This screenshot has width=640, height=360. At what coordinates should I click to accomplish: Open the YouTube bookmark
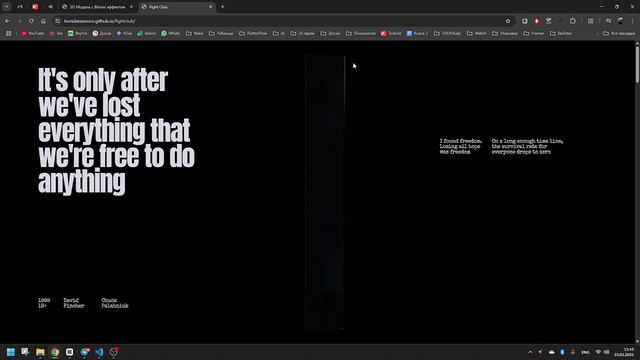click(x=33, y=33)
